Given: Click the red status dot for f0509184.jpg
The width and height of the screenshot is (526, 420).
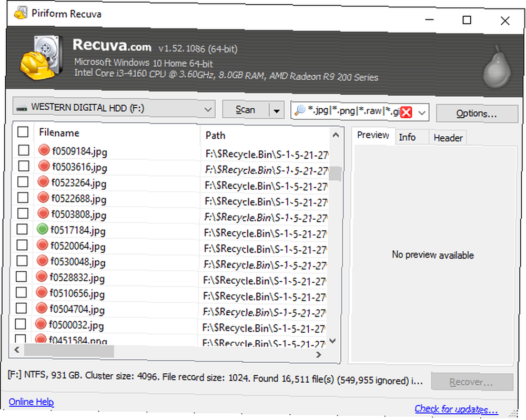Looking at the screenshot, I should [x=44, y=150].
